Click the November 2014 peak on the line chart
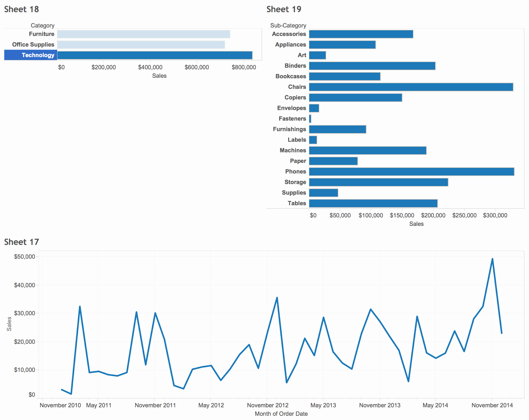Image resolution: width=529 pixels, height=420 pixels. [x=493, y=259]
